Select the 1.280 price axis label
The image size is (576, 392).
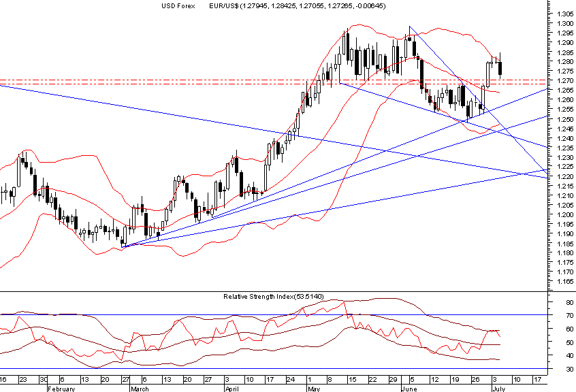[565, 62]
